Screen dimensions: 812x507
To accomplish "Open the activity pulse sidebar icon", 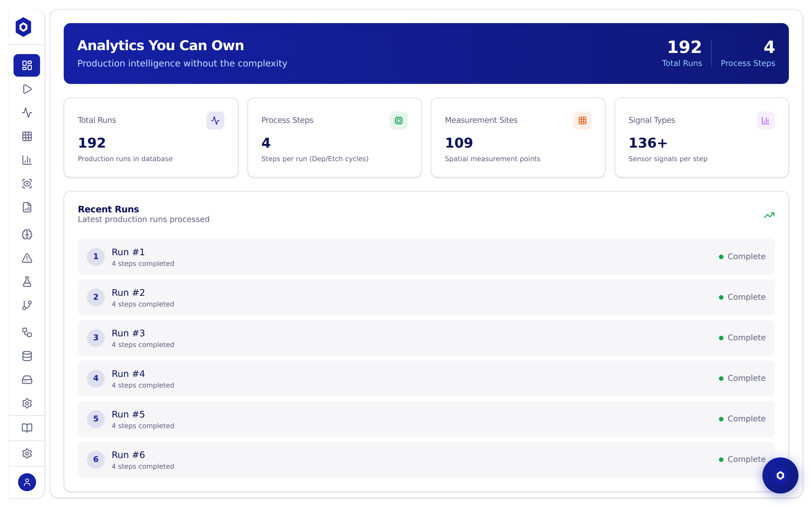I will pos(27,113).
